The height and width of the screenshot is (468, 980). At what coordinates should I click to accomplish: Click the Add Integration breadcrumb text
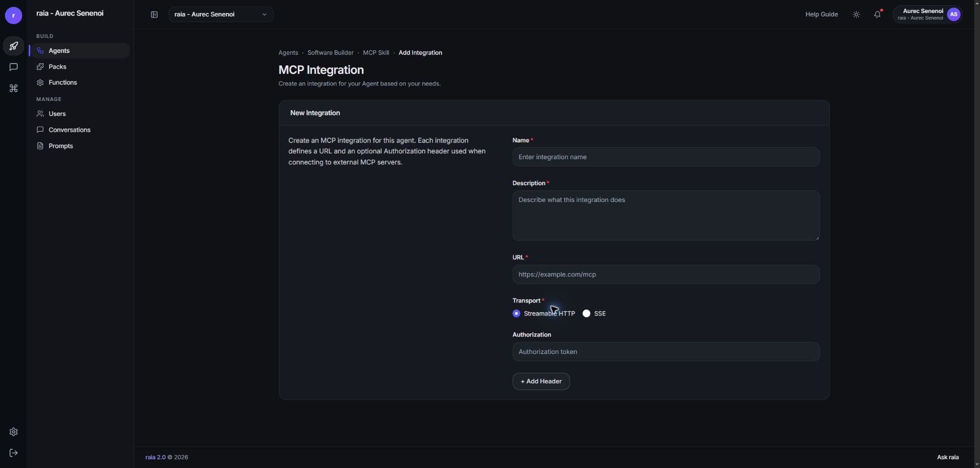point(420,53)
